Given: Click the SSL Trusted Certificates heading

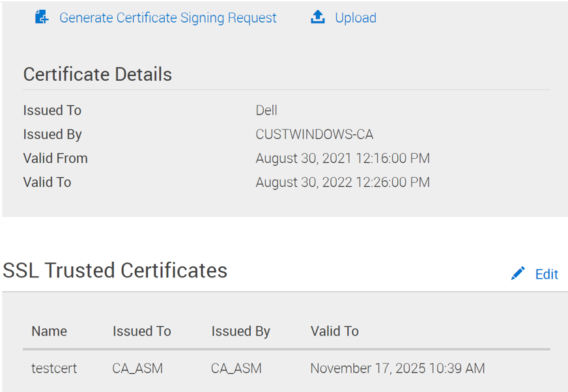Looking at the screenshot, I should pos(116,270).
